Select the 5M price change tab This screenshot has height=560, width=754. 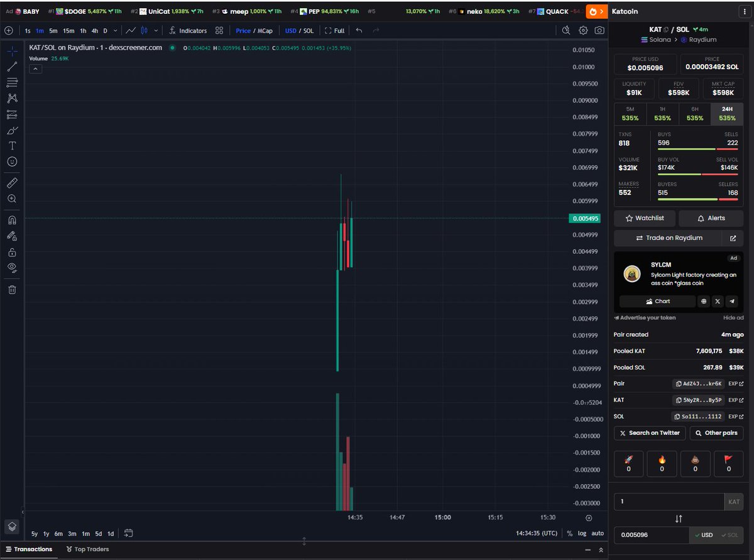click(630, 114)
